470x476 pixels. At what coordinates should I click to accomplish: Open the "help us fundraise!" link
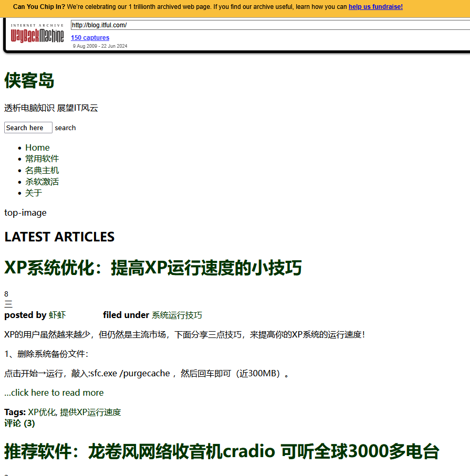(375, 7)
